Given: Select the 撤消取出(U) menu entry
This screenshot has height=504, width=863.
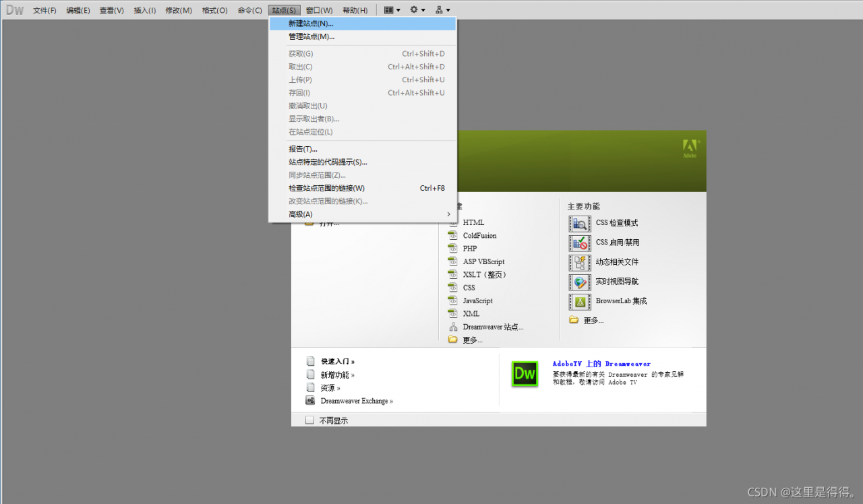Looking at the screenshot, I should (363, 106).
